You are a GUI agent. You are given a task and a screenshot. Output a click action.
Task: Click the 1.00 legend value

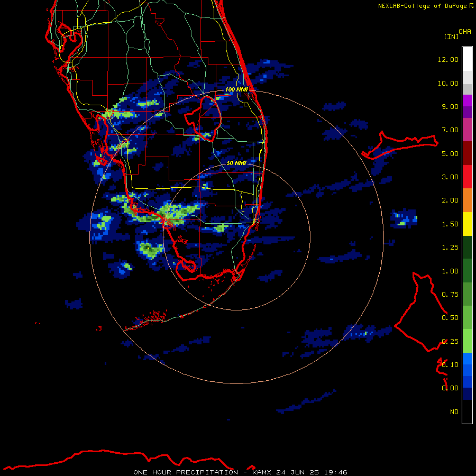coord(450,271)
